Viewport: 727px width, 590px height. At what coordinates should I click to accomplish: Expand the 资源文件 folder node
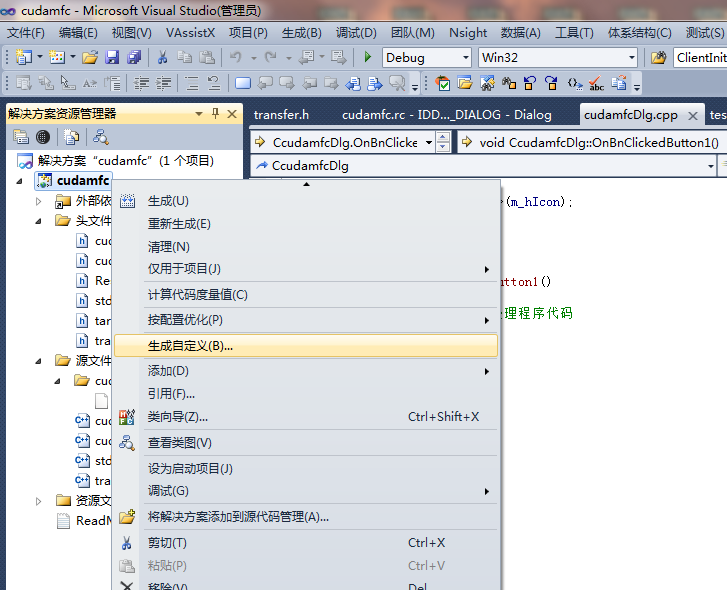click(38, 501)
